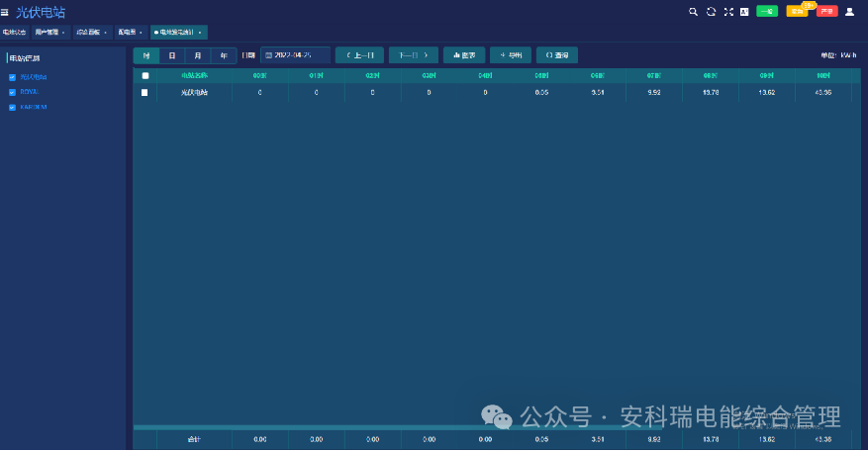Switch to the first tab 电站状态
The width and height of the screenshot is (868, 451).
[x=15, y=32]
